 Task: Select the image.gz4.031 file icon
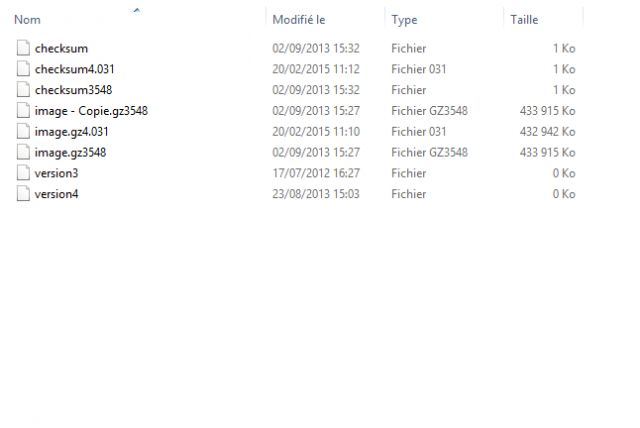(23, 131)
